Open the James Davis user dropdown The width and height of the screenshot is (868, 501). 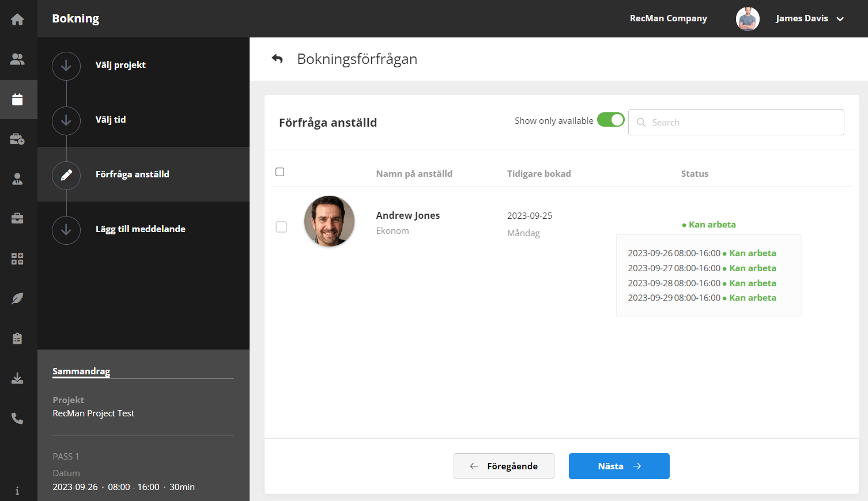[x=809, y=18]
